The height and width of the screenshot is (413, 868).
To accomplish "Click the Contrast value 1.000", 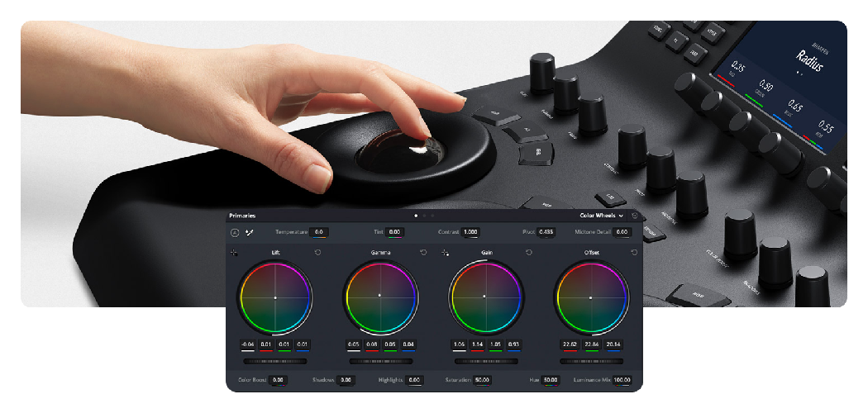I will pos(470,232).
